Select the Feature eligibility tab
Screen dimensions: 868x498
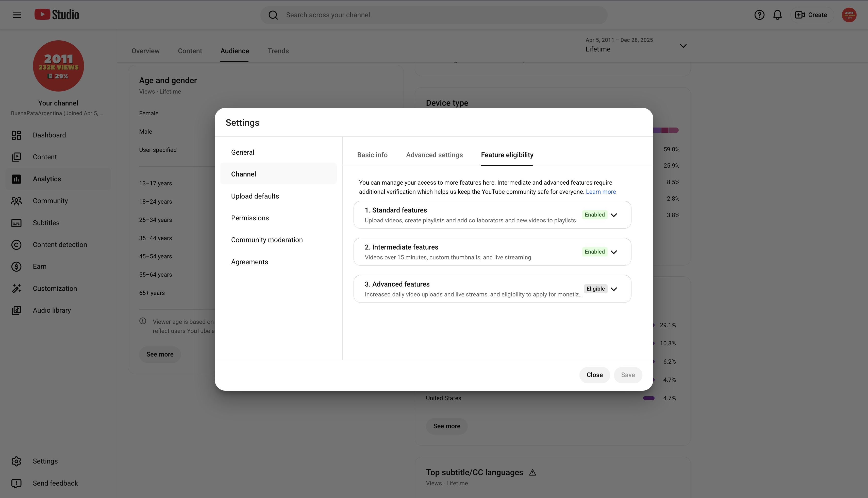(507, 155)
